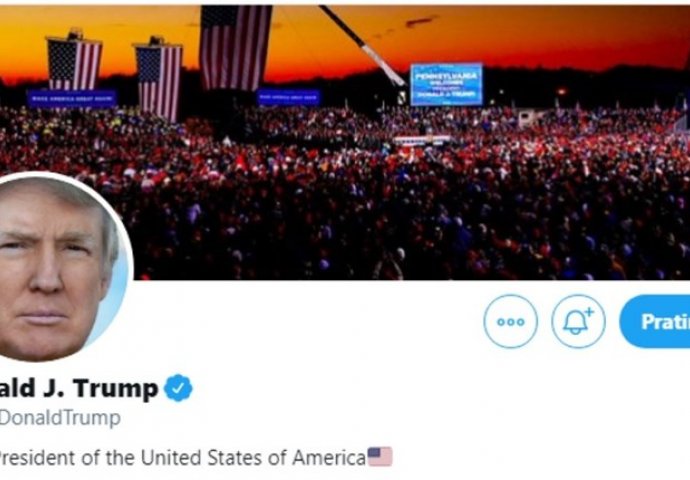The height and width of the screenshot is (480, 690).
Task: Click the US flag emoji in bio
Action: point(380,457)
